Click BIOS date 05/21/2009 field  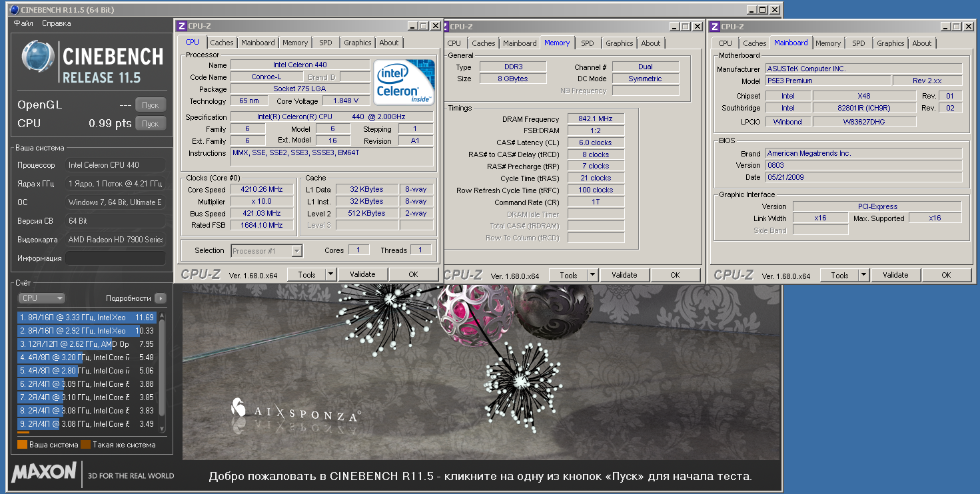[863, 177]
